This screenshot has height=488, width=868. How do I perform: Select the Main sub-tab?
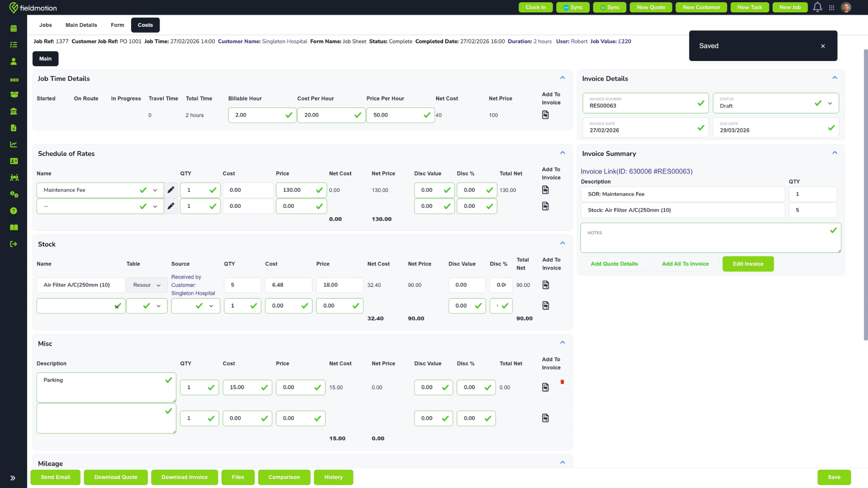(x=45, y=59)
